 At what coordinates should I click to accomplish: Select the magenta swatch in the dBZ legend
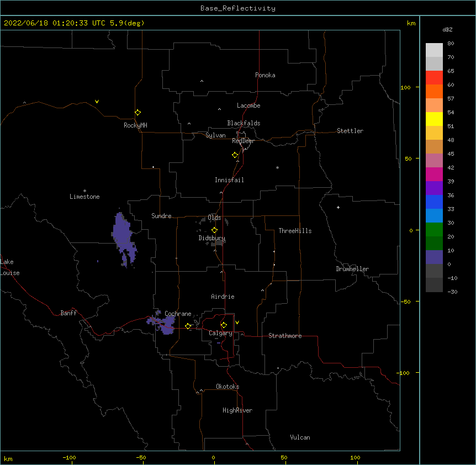[434, 174]
